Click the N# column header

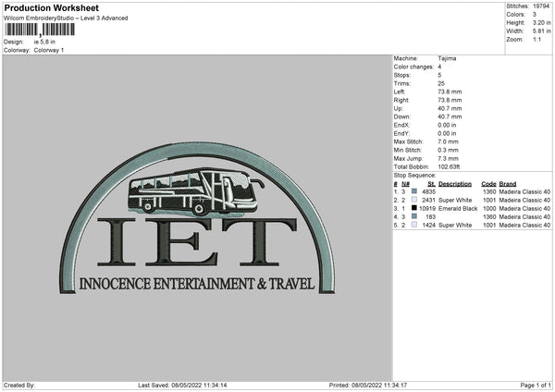coord(405,184)
